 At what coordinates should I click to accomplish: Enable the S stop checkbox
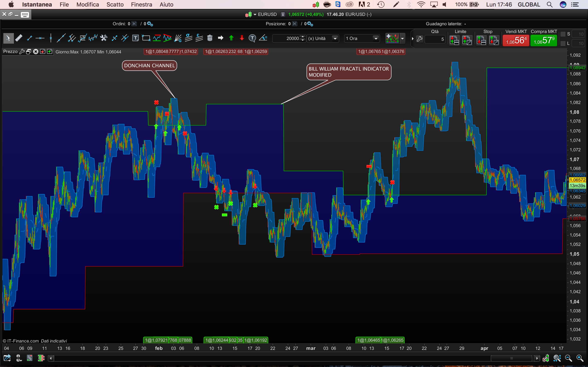563,34
